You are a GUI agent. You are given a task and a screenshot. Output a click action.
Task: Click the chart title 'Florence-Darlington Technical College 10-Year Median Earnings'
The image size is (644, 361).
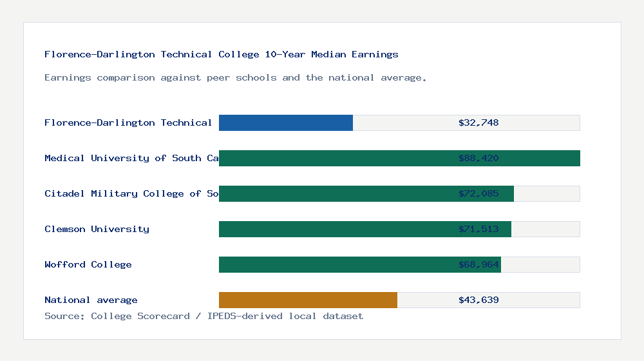tap(222, 54)
